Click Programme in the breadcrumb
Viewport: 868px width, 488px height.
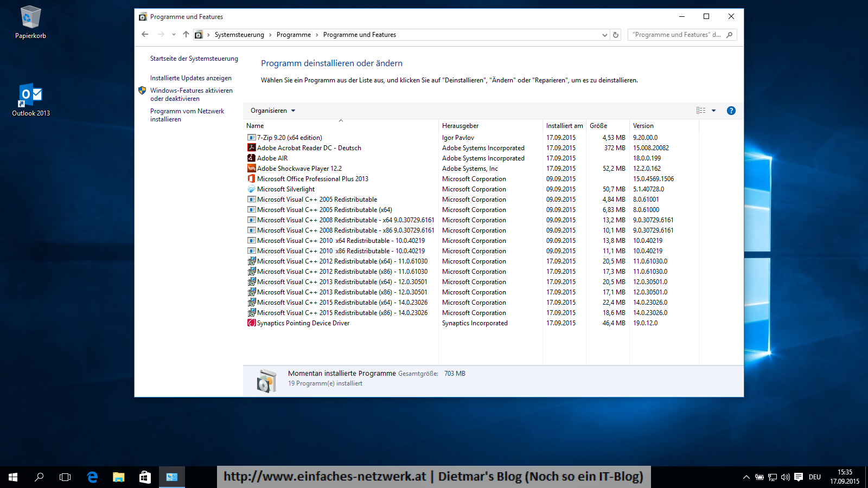[293, 35]
